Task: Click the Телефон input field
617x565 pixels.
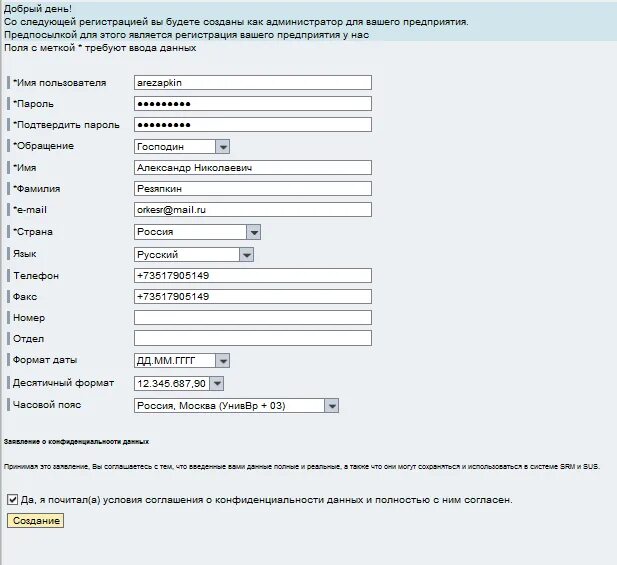Action: (x=252, y=276)
